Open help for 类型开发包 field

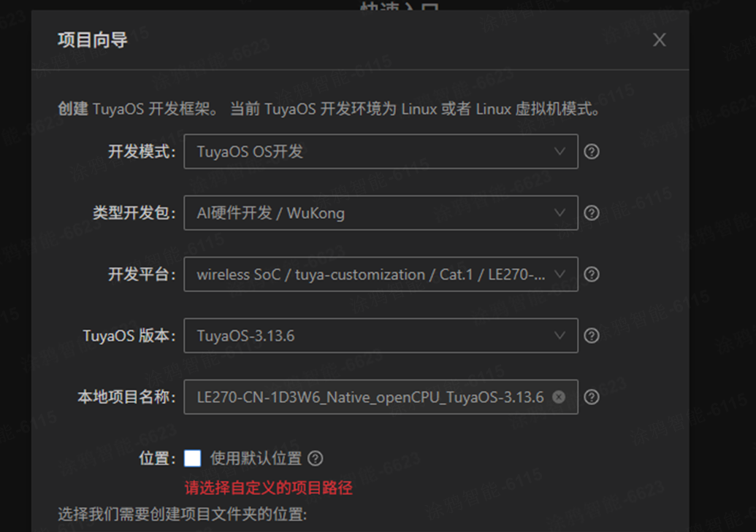pyautogui.click(x=592, y=213)
